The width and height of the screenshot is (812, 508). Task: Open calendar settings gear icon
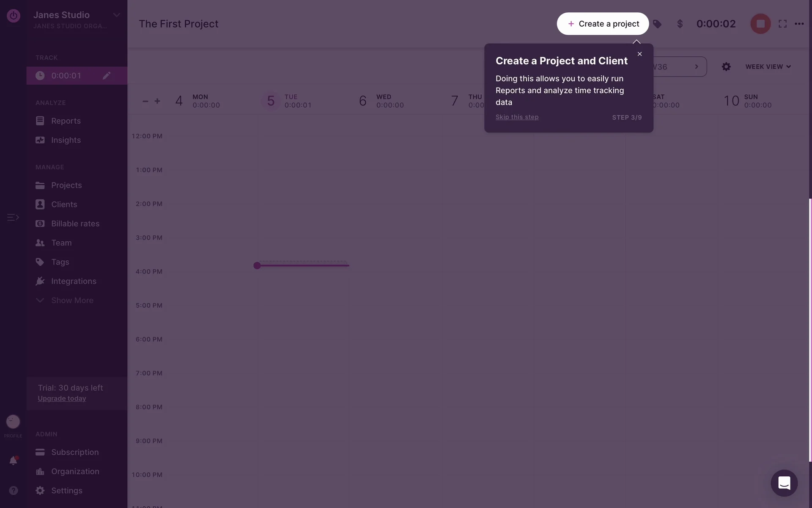click(x=726, y=66)
